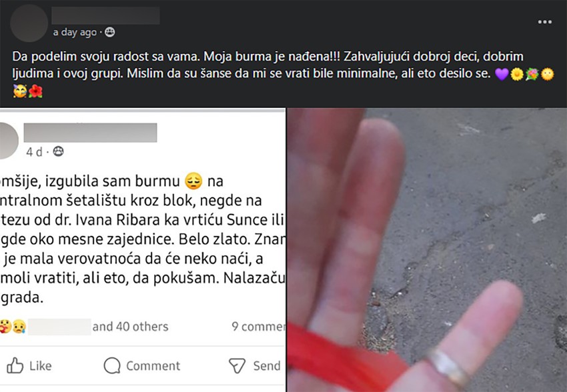The width and height of the screenshot is (567, 392).
Task: Click the reaction emojis beside '40 others'
Action: [x=12, y=327]
